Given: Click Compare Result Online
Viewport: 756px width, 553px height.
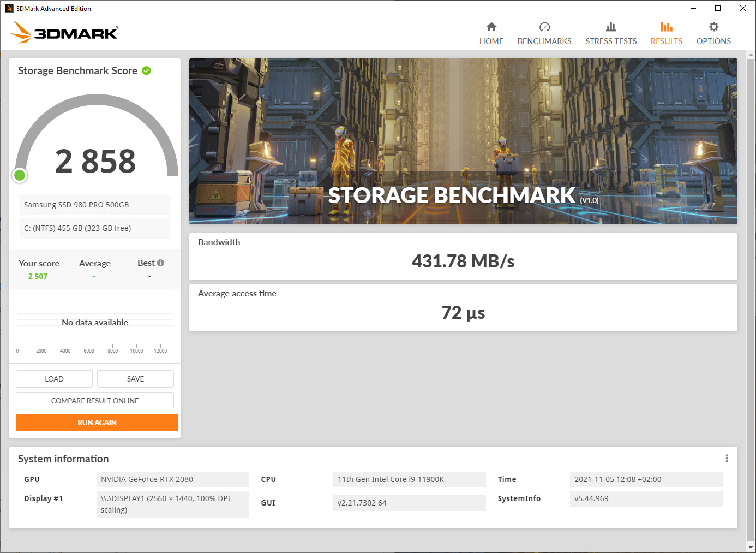Looking at the screenshot, I should (x=94, y=400).
